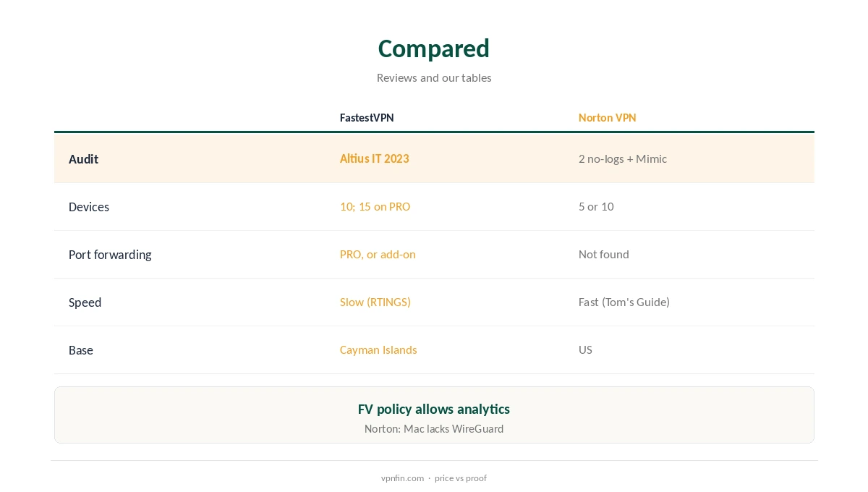Click the 'vpnfin.com · price vs proof' footer text

pos(434,478)
